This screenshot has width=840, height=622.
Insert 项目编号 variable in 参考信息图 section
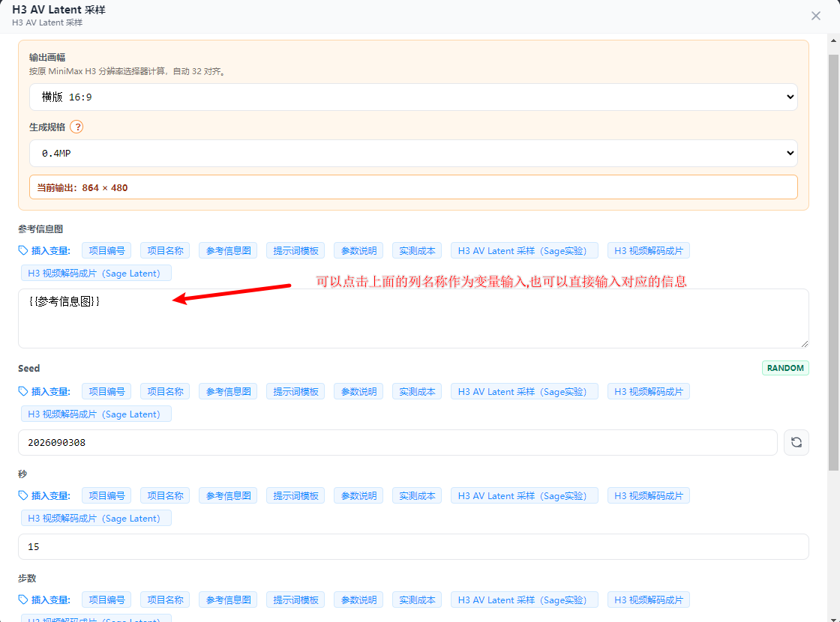[106, 250]
